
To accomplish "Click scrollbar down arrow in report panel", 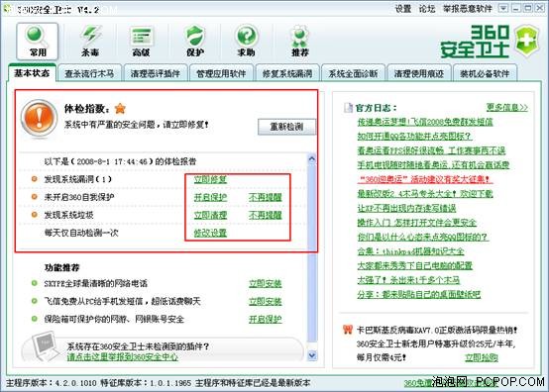I will point(311,355).
